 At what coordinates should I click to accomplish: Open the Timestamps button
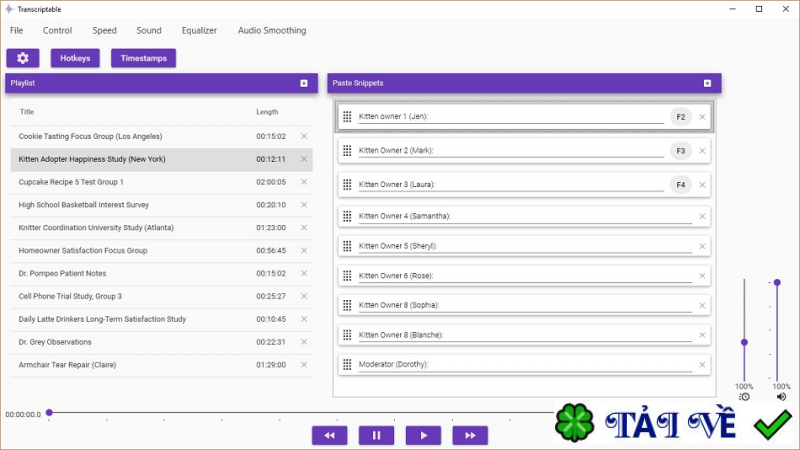[143, 58]
